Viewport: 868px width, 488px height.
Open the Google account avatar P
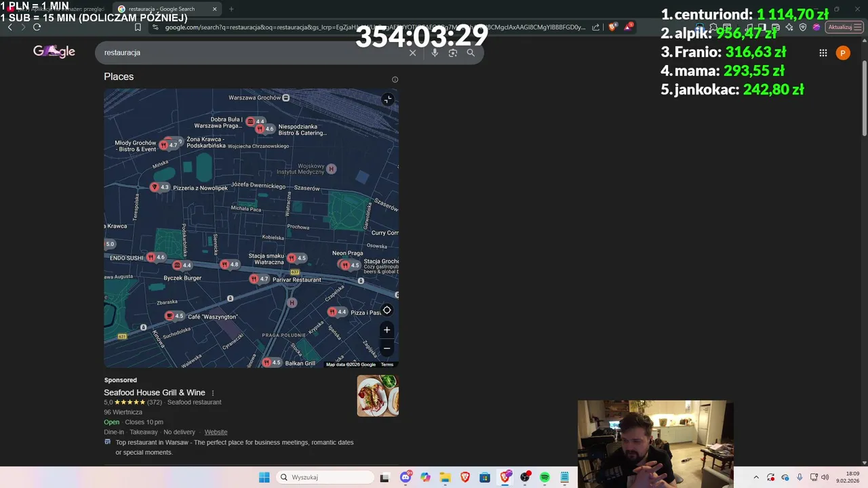843,53
